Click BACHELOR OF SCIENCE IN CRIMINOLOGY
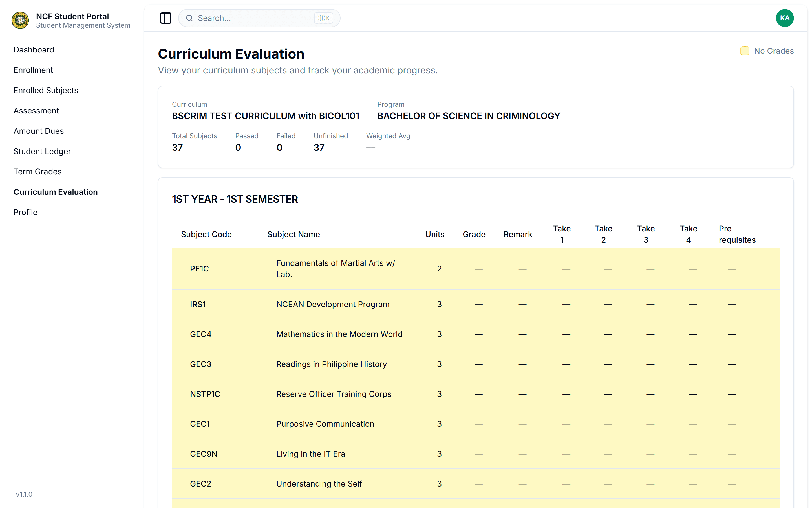The height and width of the screenshot is (508, 812). point(469,116)
